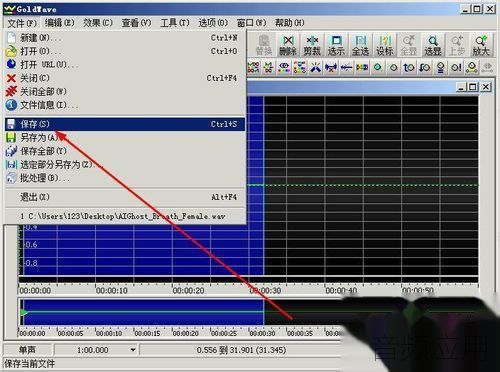Click the green start marker in the overview bar
Viewport: 500px width, 372px height.
[24, 313]
